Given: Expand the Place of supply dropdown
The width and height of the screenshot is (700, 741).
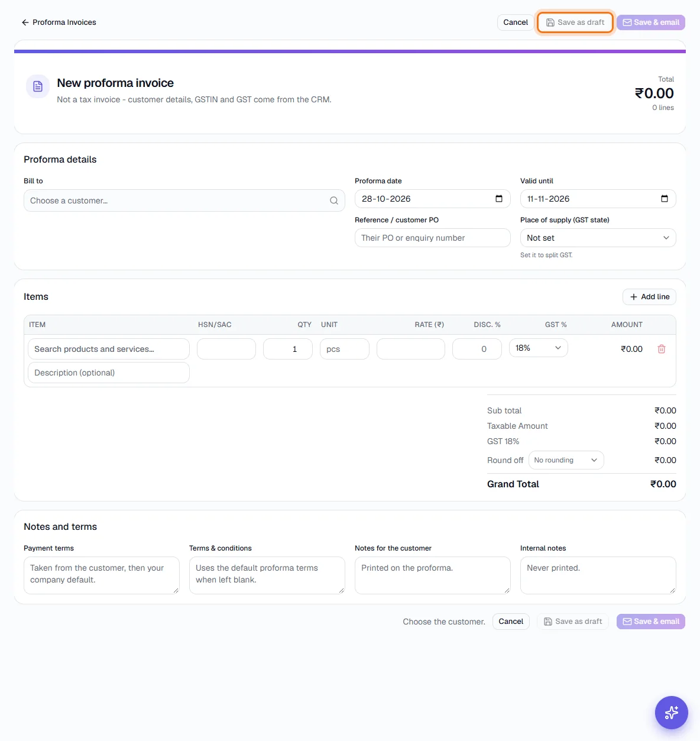Looking at the screenshot, I should 598,238.
